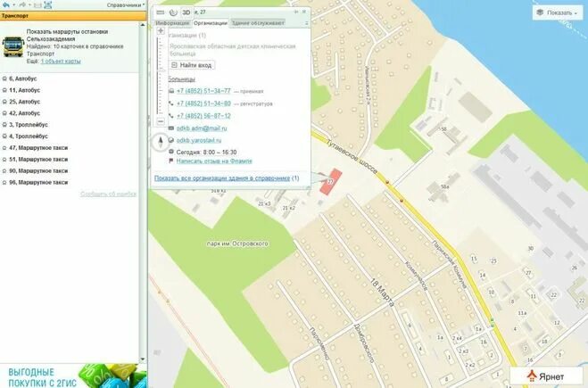Toggle the 3D map view
Viewport: 588px width, 388px height.
tap(186, 12)
